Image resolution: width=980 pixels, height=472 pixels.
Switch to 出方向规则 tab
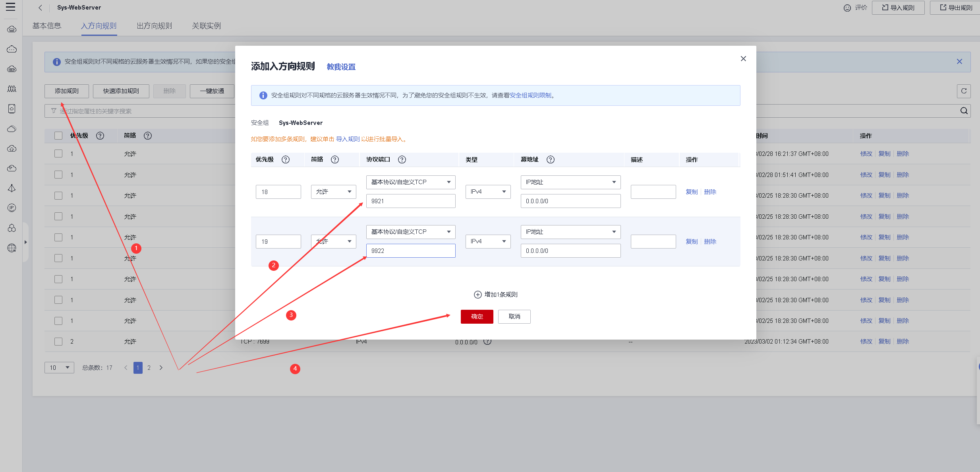pos(154,26)
